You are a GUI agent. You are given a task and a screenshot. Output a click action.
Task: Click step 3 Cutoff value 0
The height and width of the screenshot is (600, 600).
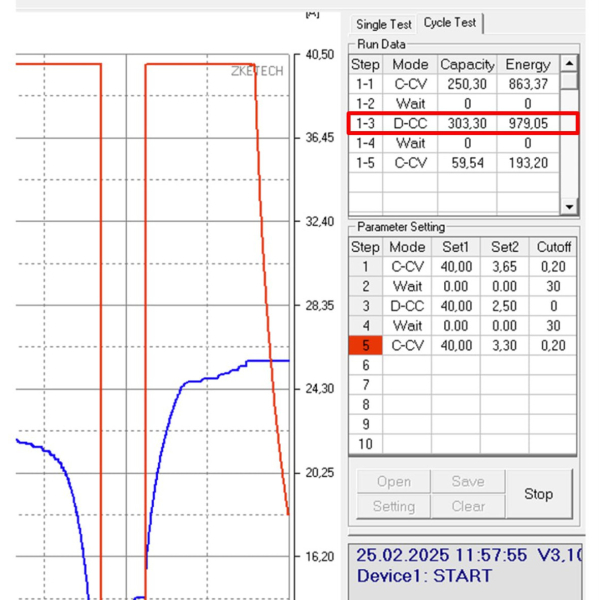(x=553, y=306)
